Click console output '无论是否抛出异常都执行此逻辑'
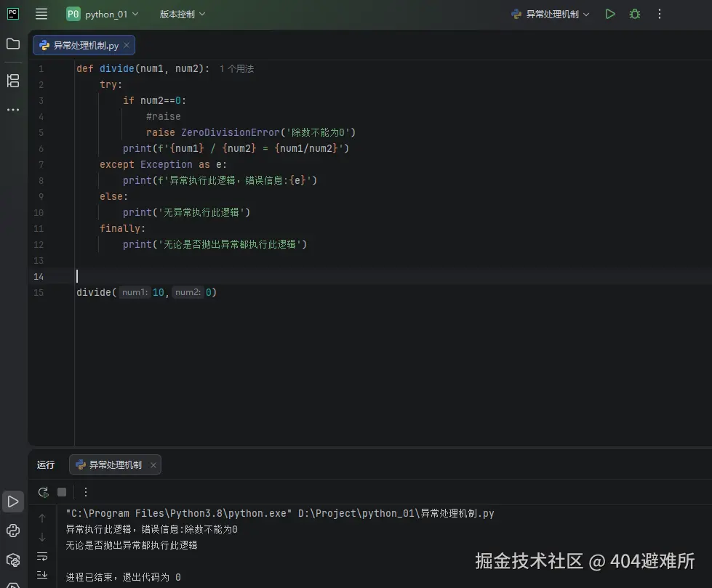Screen dimensions: 712x588 [x=132, y=545]
